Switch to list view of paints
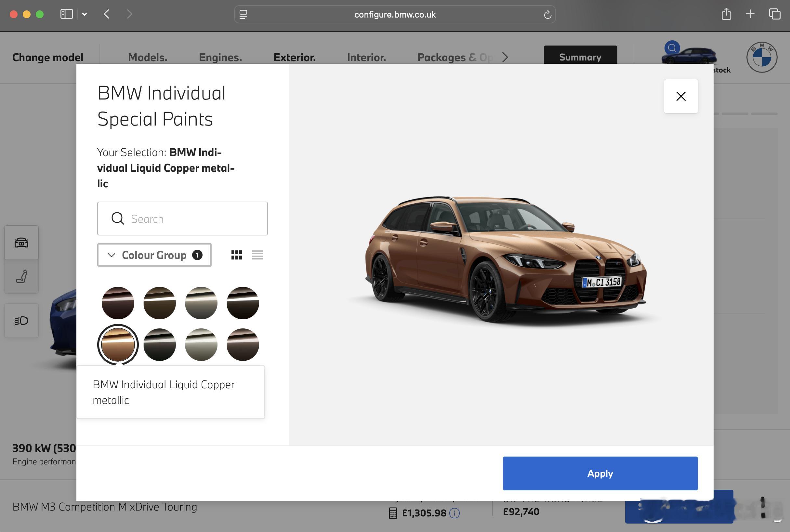Viewport: 790px width, 532px height. (257, 255)
